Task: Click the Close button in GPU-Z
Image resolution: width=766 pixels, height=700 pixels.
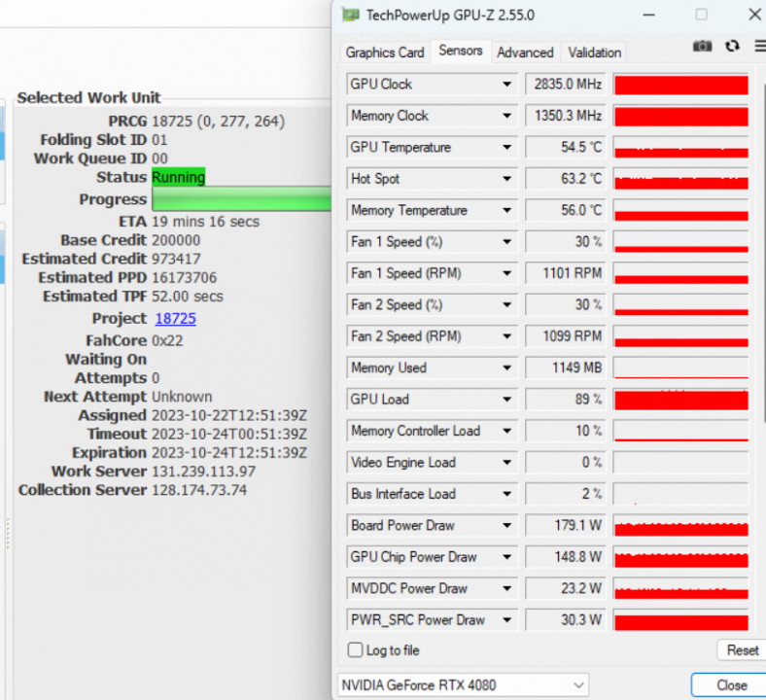Action: point(731,684)
